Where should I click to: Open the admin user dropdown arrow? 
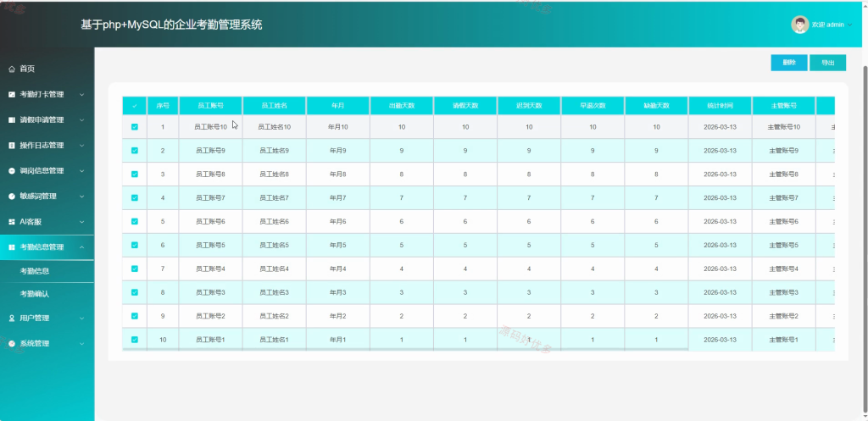pyautogui.click(x=849, y=25)
